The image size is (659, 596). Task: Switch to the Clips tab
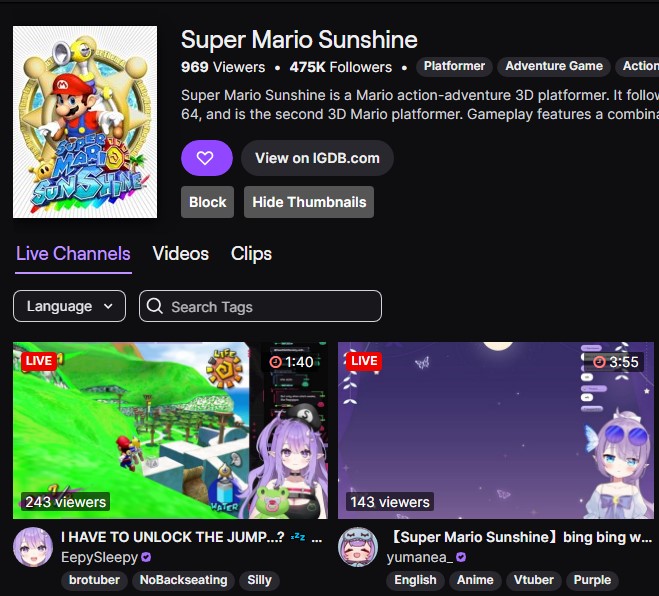point(251,254)
